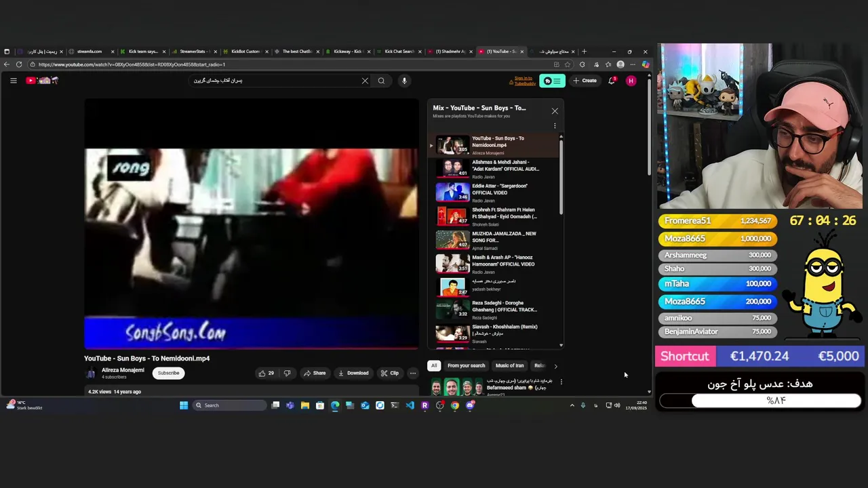
Task: Start voice search with microphone icon
Action: point(404,81)
